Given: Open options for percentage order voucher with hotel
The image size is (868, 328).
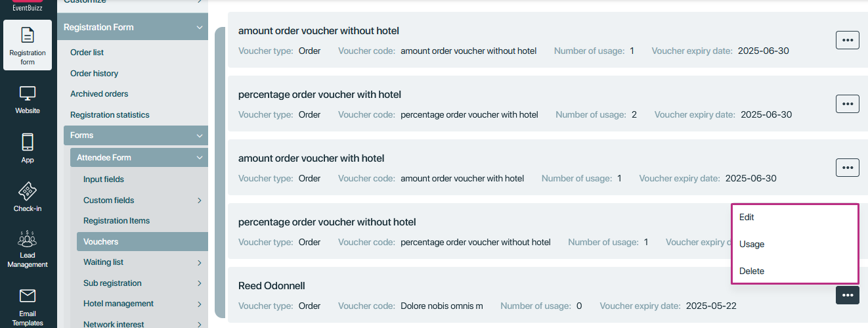Looking at the screenshot, I should point(847,104).
